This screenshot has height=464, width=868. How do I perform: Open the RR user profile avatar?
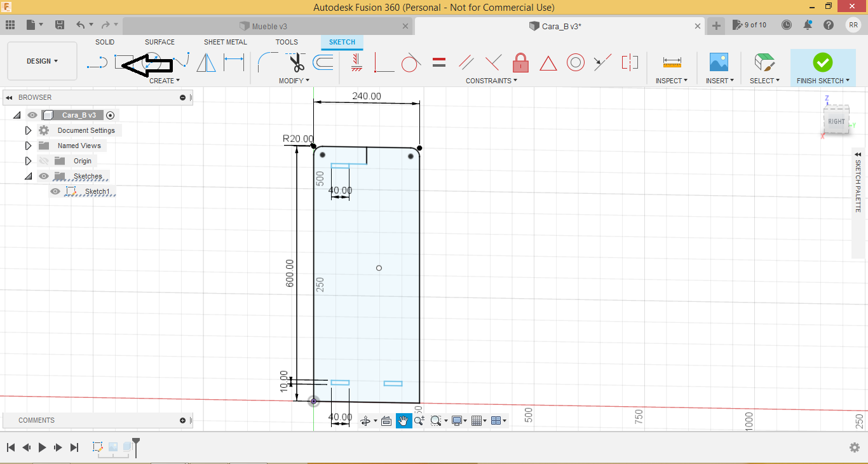853,25
